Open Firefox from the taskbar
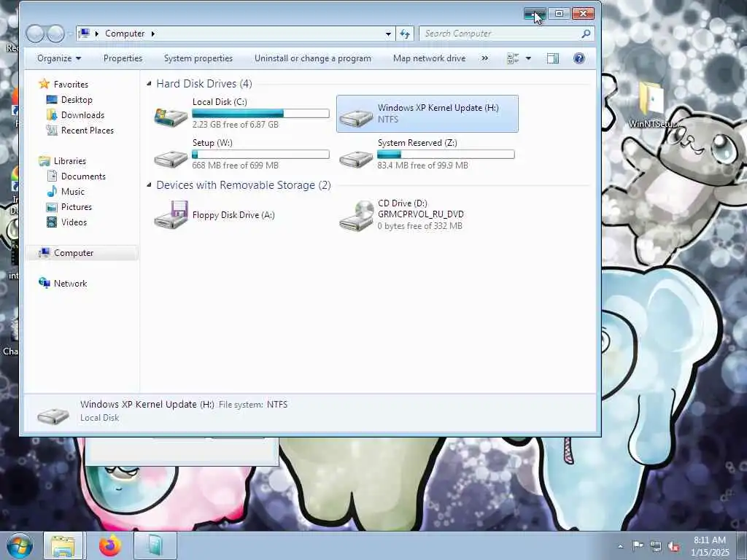747x560 pixels. pos(110,545)
